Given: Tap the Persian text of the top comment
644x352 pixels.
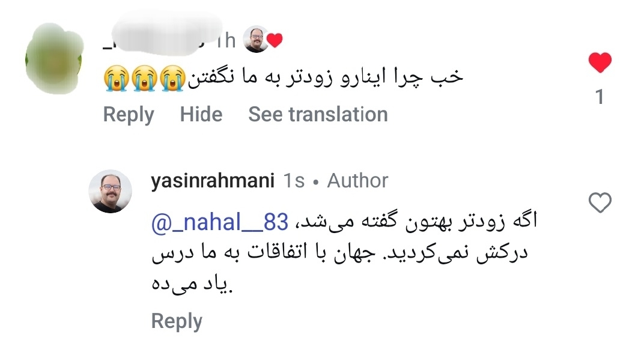Looking at the screenshot, I should tap(327, 79).
